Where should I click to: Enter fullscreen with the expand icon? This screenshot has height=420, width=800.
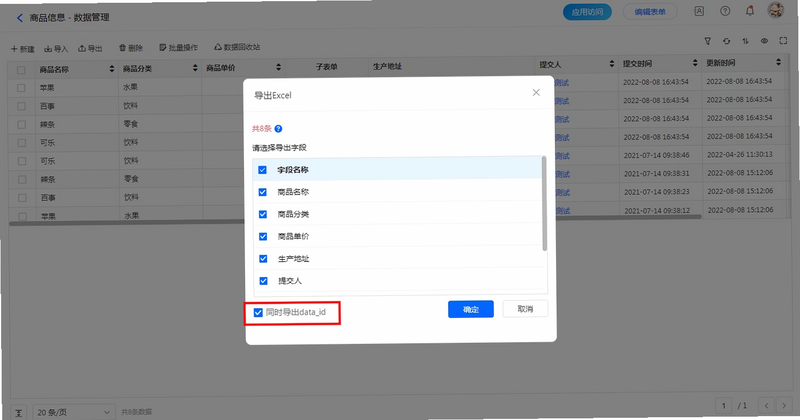(783, 41)
